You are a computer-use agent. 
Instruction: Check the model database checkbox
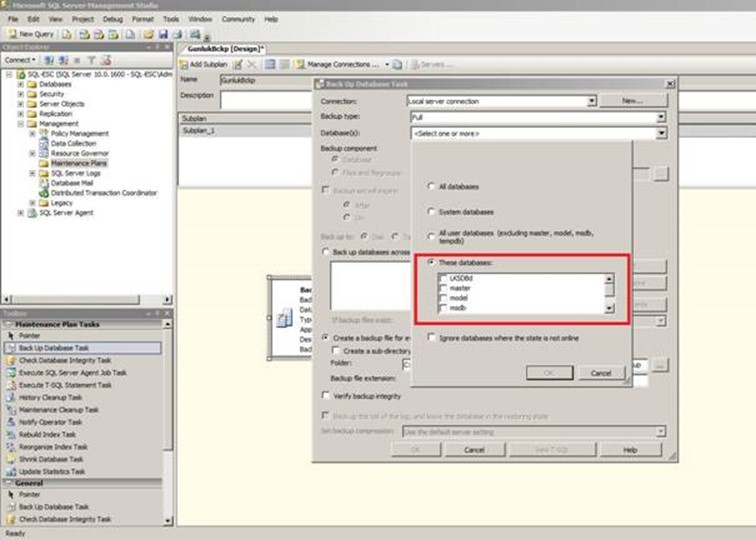pyautogui.click(x=443, y=298)
